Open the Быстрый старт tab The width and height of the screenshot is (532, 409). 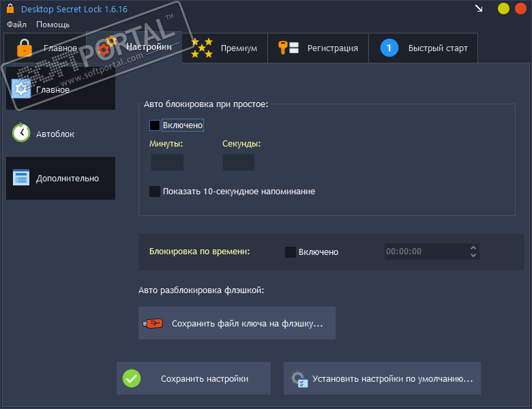423,48
